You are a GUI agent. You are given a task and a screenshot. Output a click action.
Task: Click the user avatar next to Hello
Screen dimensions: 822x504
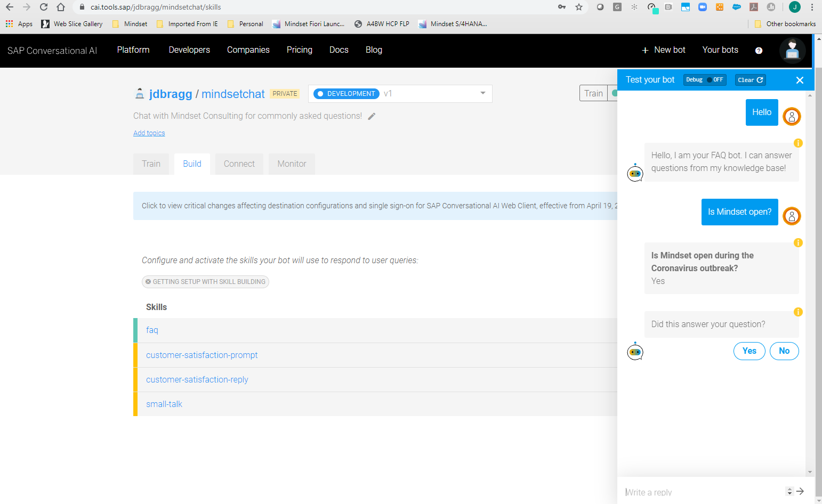792,116
